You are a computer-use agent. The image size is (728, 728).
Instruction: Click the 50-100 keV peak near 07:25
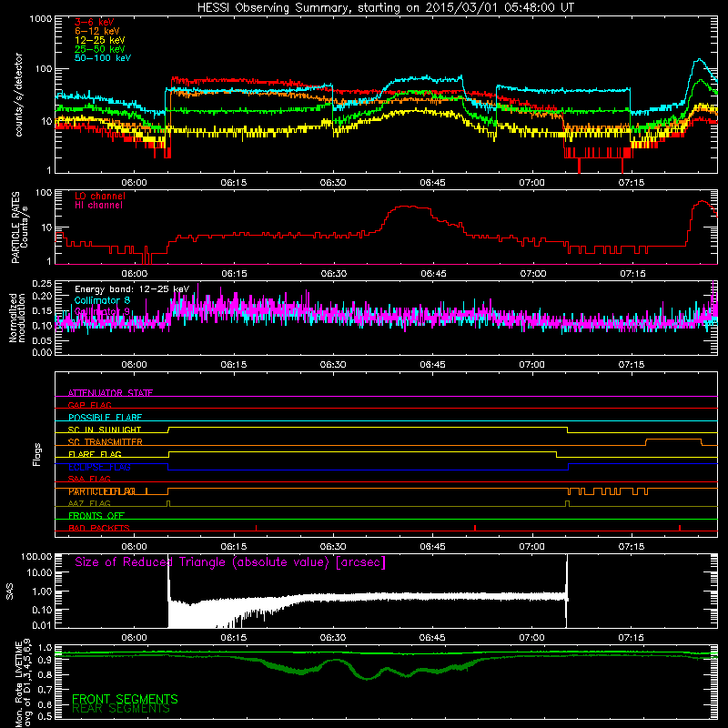pos(699,59)
